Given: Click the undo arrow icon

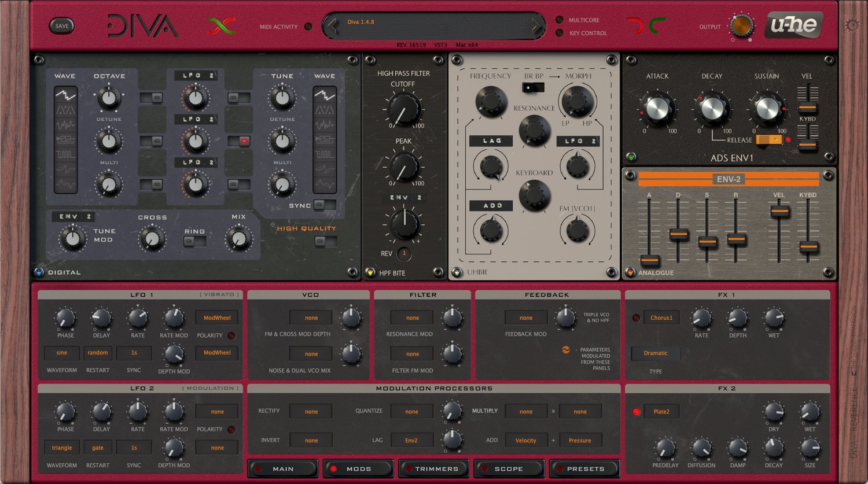Looking at the screenshot, I should pos(636,25).
